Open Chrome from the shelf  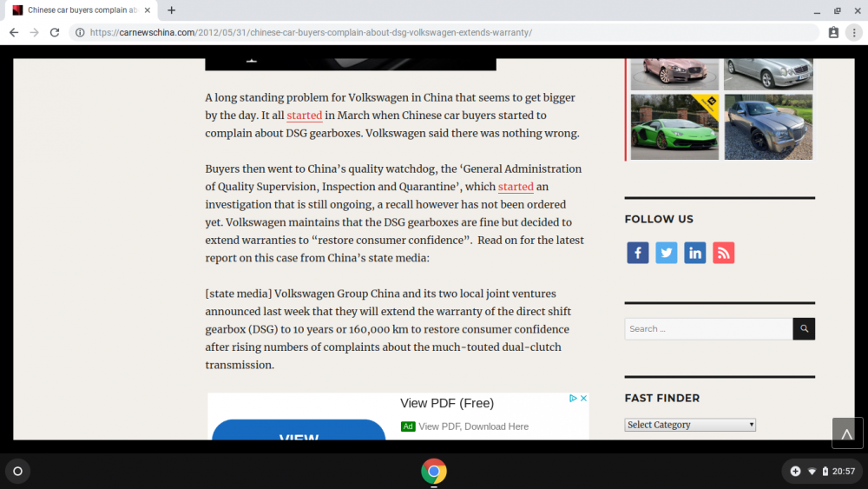coord(433,472)
